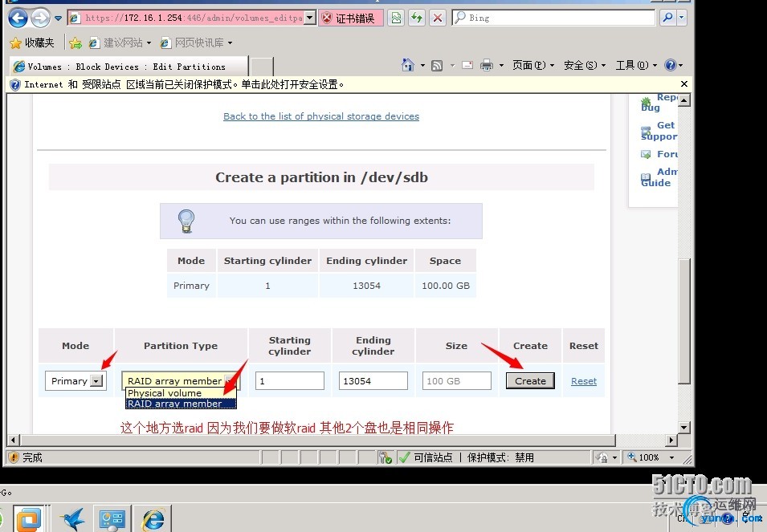Click the 100.00 GB space table cell
The width and height of the screenshot is (767, 532).
click(x=446, y=286)
